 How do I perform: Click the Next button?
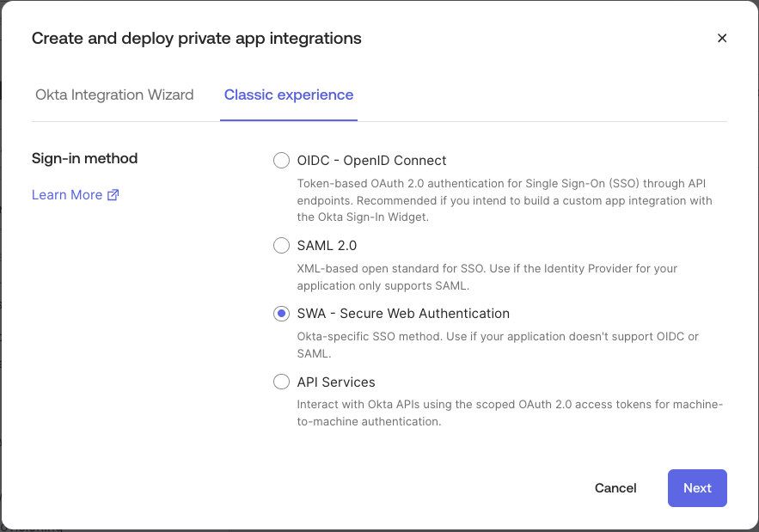[697, 488]
